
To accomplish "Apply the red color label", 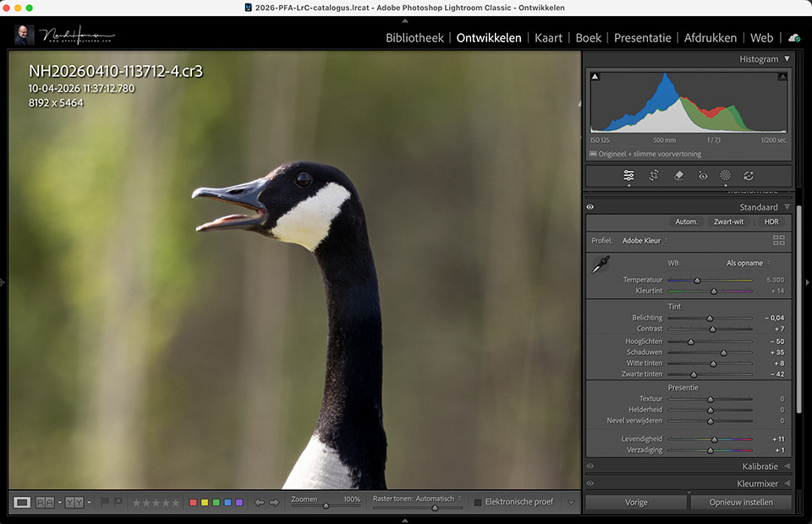I will click(x=193, y=502).
